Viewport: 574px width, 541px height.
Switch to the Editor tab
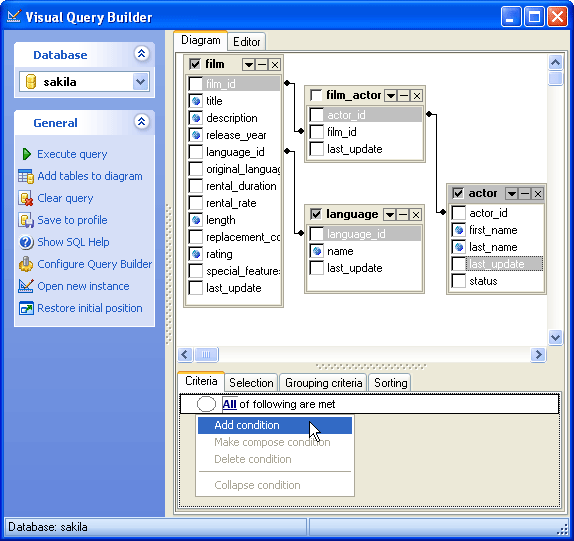coord(246,42)
